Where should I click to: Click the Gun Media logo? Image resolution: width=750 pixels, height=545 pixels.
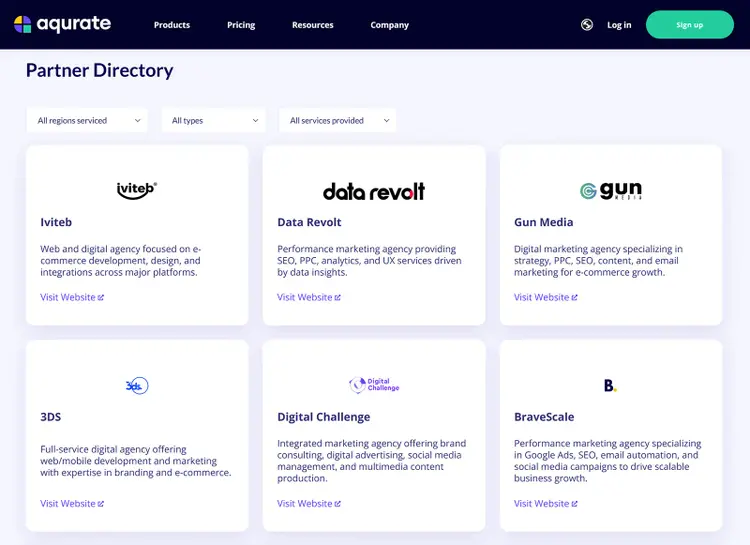pos(611,190)
